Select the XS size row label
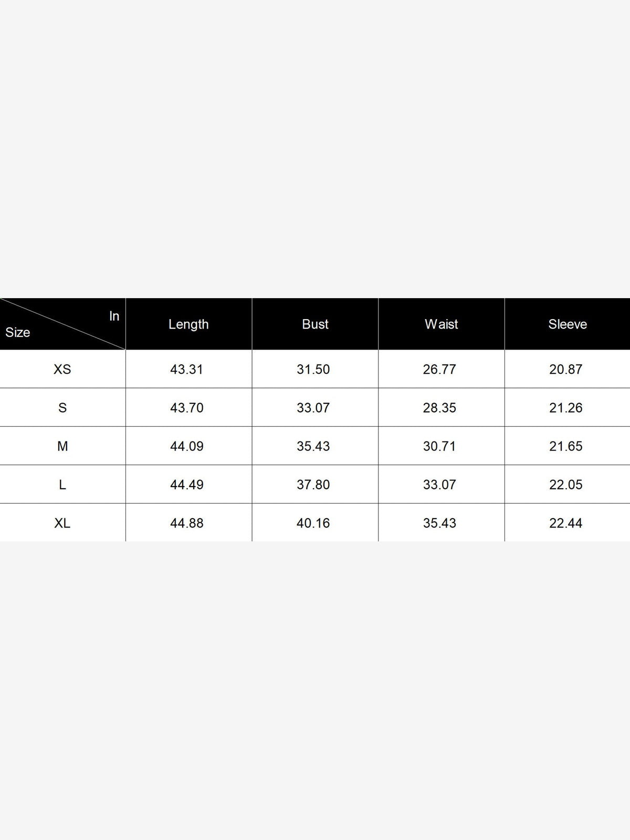Viewport: 630px width, 840px height. point(62,369)
